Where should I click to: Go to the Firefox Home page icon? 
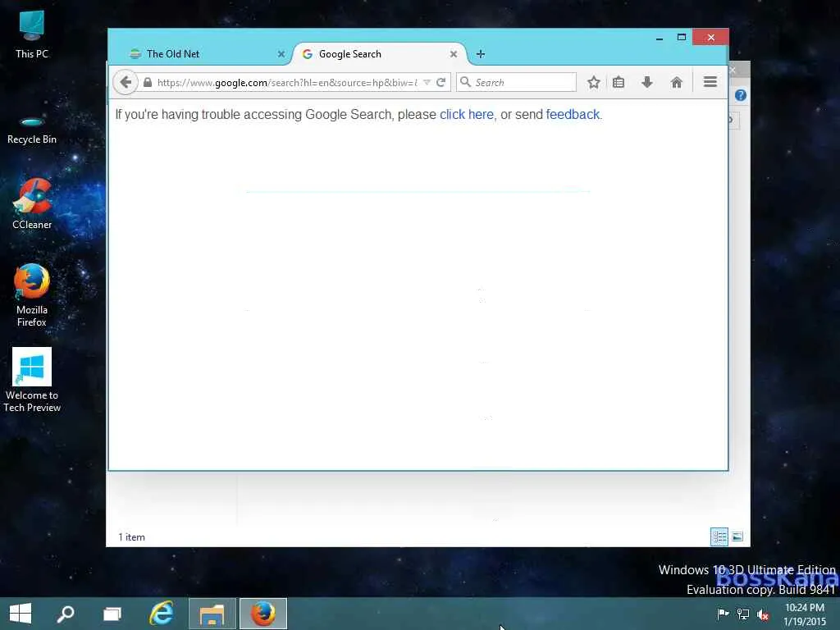[677, 83]
